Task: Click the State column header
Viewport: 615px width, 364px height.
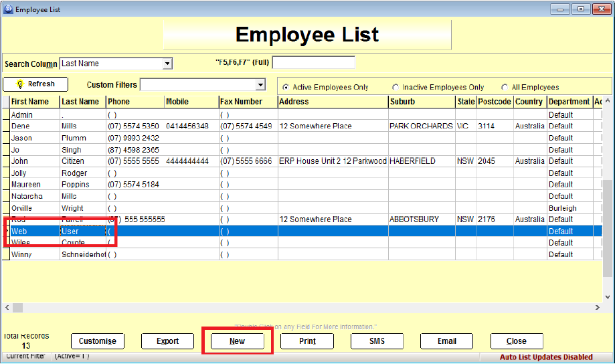Action: [466, 102]
